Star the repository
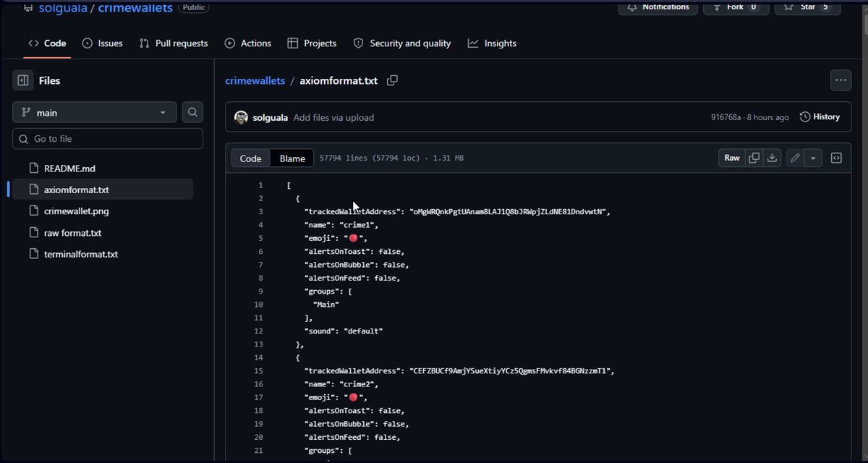868x463 pixels. tap(808, 7)
